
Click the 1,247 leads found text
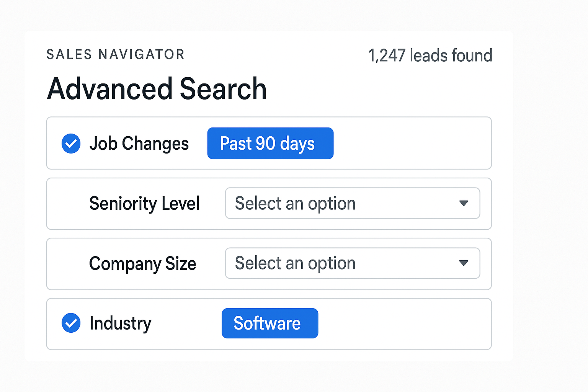coord(430,56)
